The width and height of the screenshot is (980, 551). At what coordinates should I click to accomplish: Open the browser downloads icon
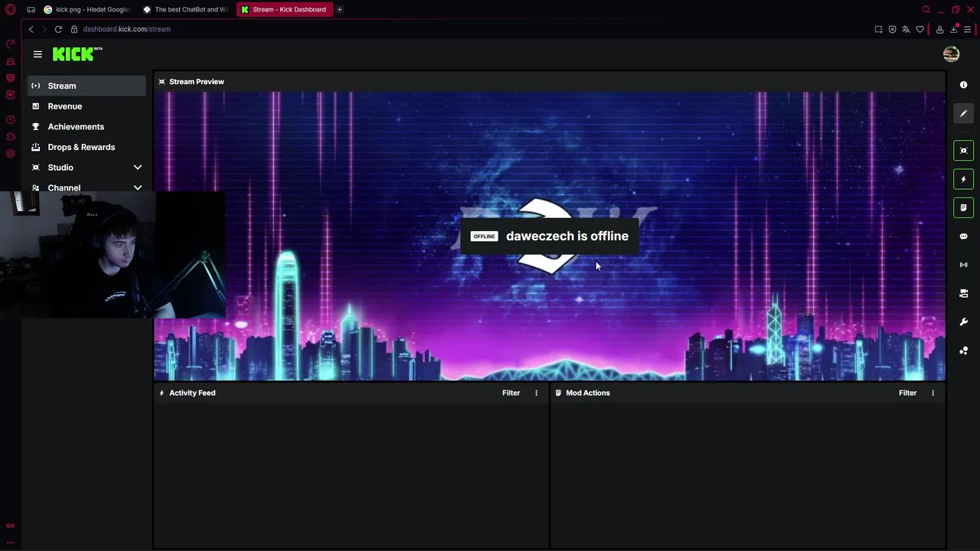[x=954, y=29]
